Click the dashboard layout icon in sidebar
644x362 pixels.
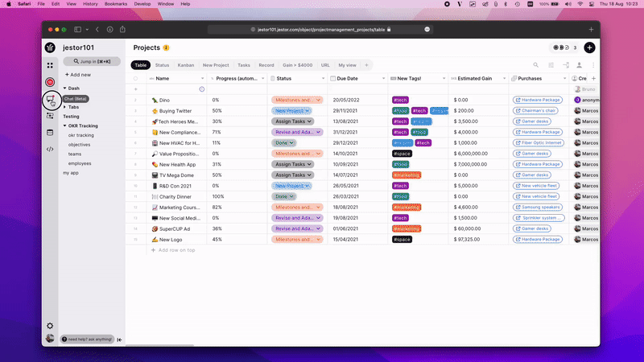[x=50, y=116]
